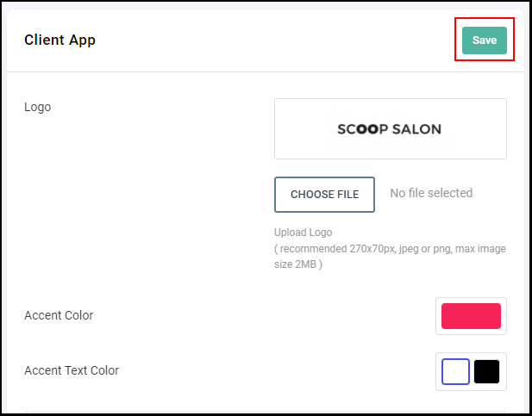
Task: Click the green Save button
Action: [x=485, y=40]
